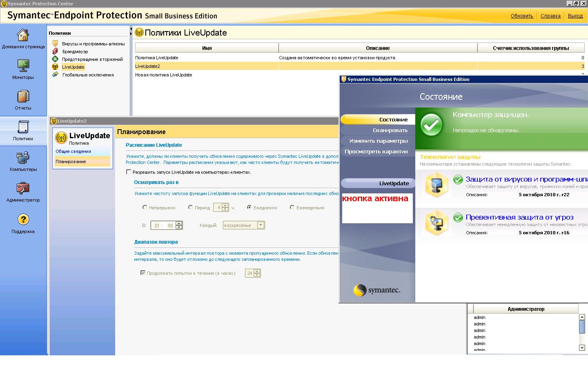Click the Администратор column header
Screen dimensions: 588x368
[x=526, y=309]
